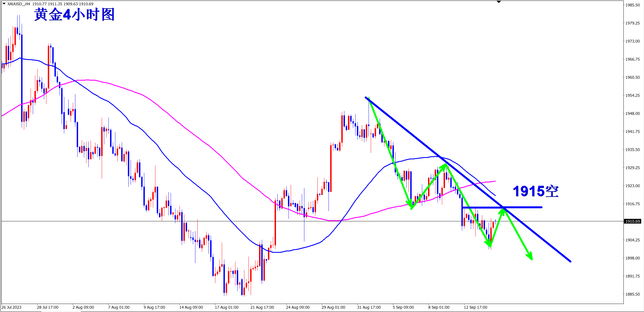
Task: Click the '29 Aug 01:00' time axis label
Action: [333, 307]
